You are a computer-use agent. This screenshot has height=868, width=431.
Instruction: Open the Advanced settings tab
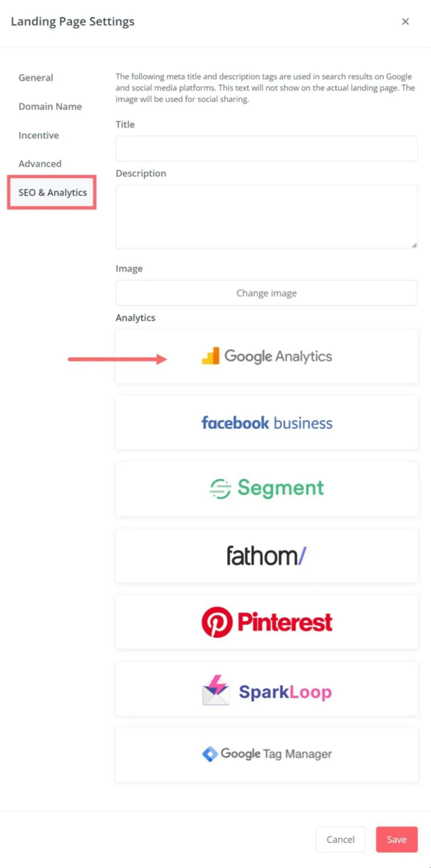(40, 164)
